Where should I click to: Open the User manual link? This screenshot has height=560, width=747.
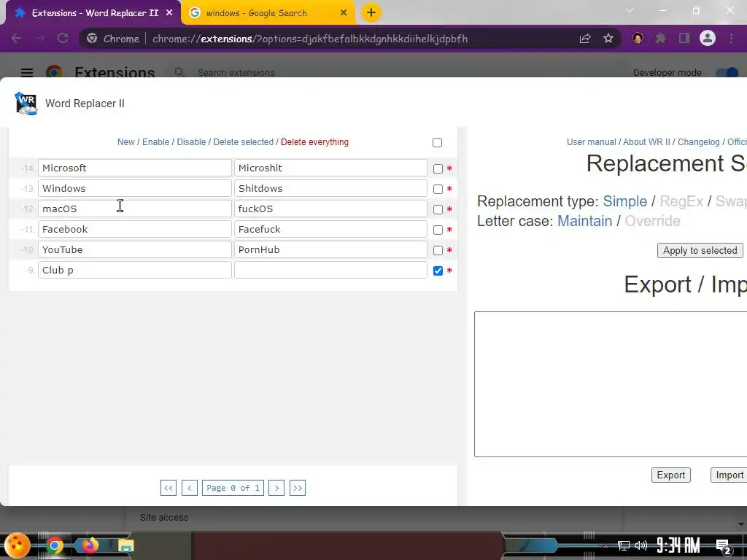[591, 142]
